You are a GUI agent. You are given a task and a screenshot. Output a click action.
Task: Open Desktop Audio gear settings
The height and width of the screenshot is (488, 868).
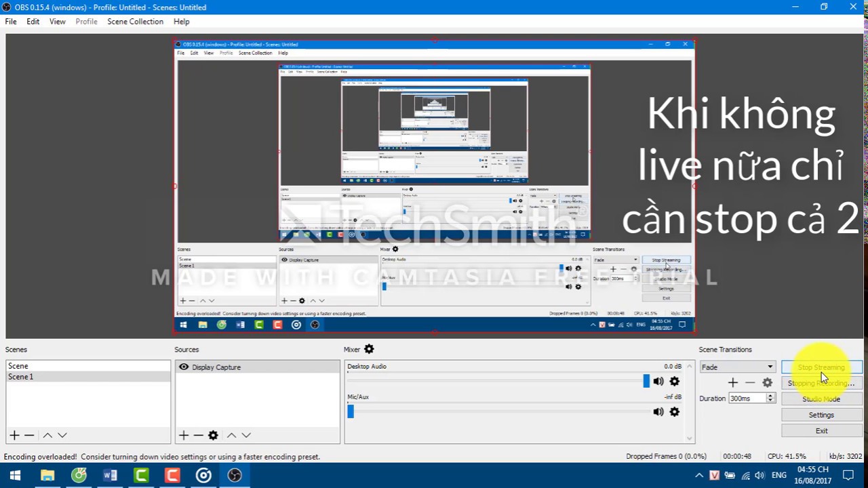click(674, 382)
